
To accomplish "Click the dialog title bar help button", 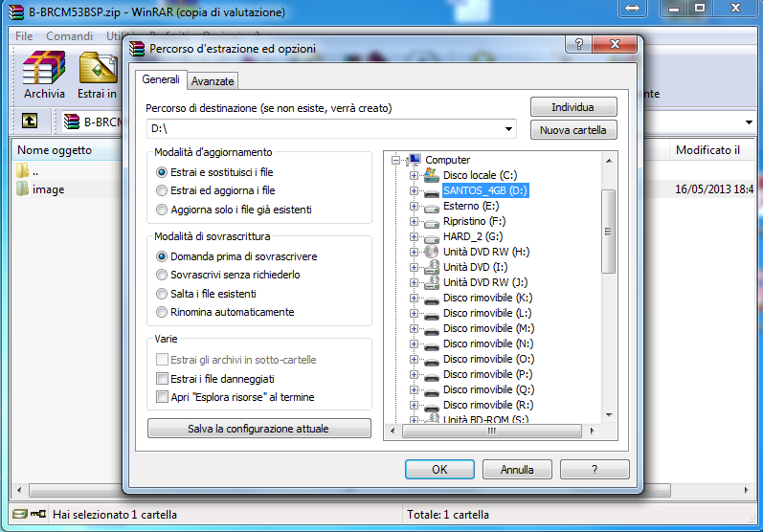I will coord(578,44).
